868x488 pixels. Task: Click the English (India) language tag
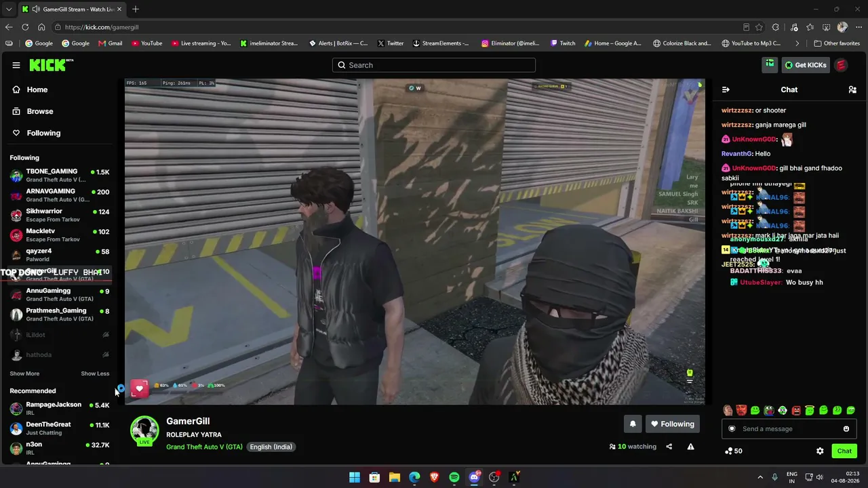[x=271, y=447]
